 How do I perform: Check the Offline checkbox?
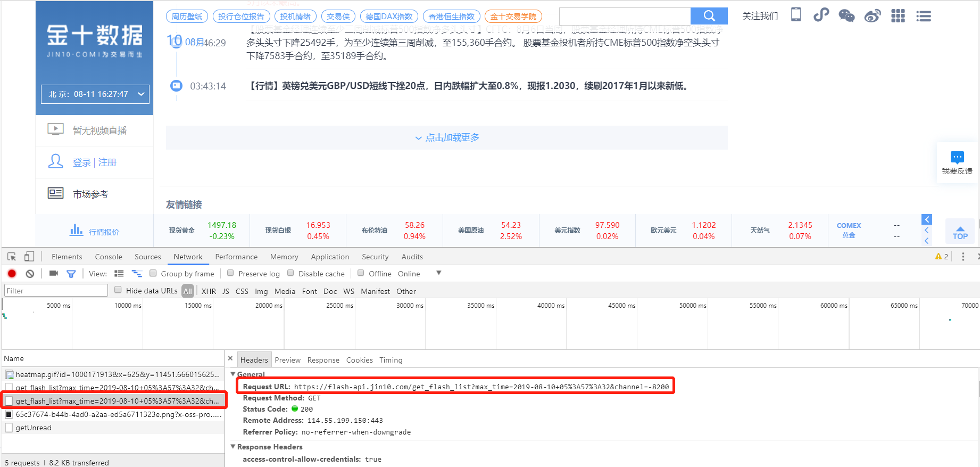pos(361,273)
